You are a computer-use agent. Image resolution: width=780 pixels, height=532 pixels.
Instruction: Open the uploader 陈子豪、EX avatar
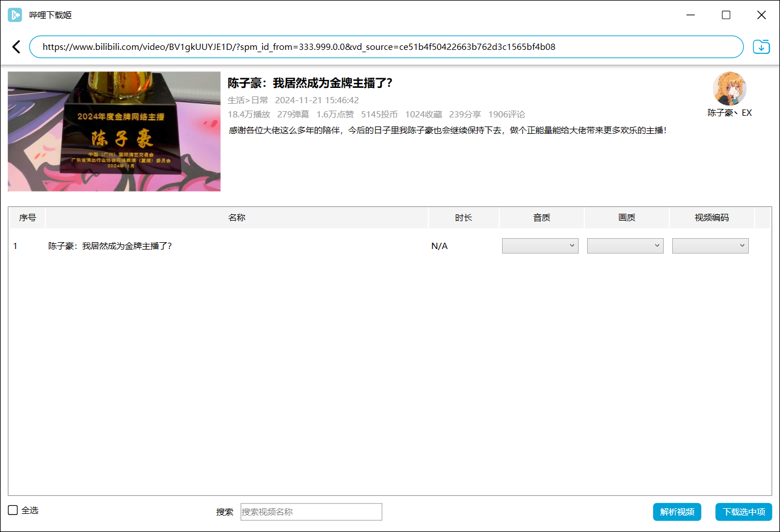[x=729, y=88]
